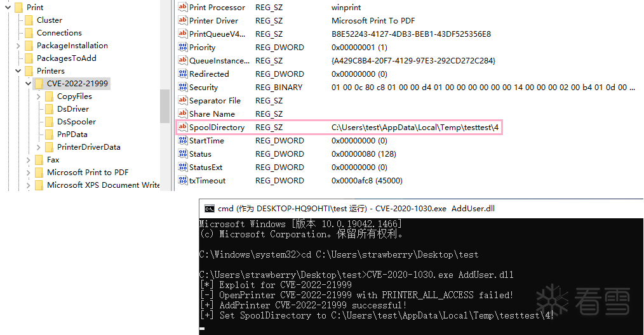
Task: Click the cmd window title bar icon
Action: tap(210, 209)
